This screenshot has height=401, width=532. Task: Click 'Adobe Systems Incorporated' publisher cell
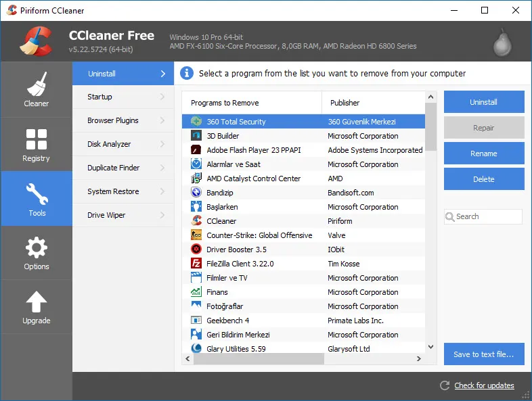pos(375,150)
